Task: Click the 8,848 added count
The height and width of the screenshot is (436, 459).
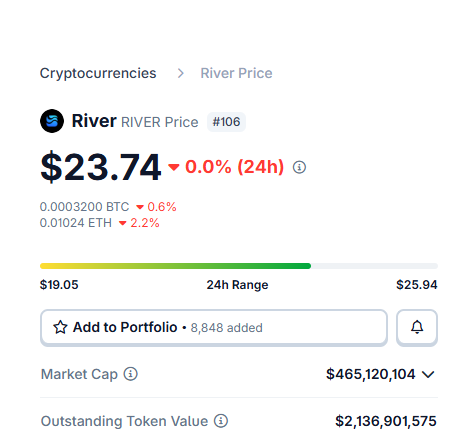Action: pyautogui.click(x=226, y=328)
